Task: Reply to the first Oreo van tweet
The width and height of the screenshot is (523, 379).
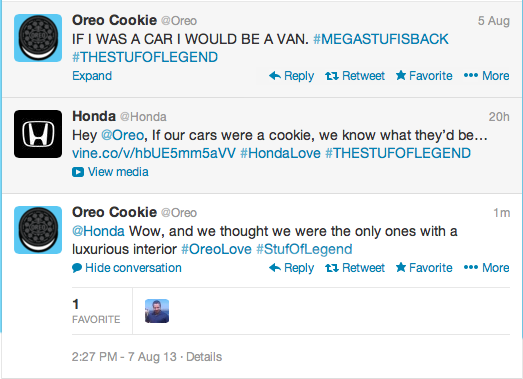Action: pos(291,76)
